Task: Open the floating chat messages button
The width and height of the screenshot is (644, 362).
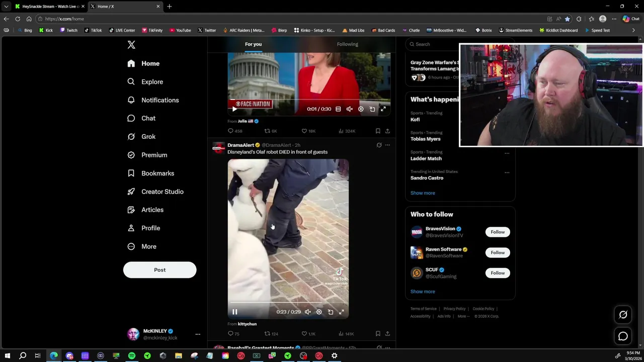Action: (623, 336)
